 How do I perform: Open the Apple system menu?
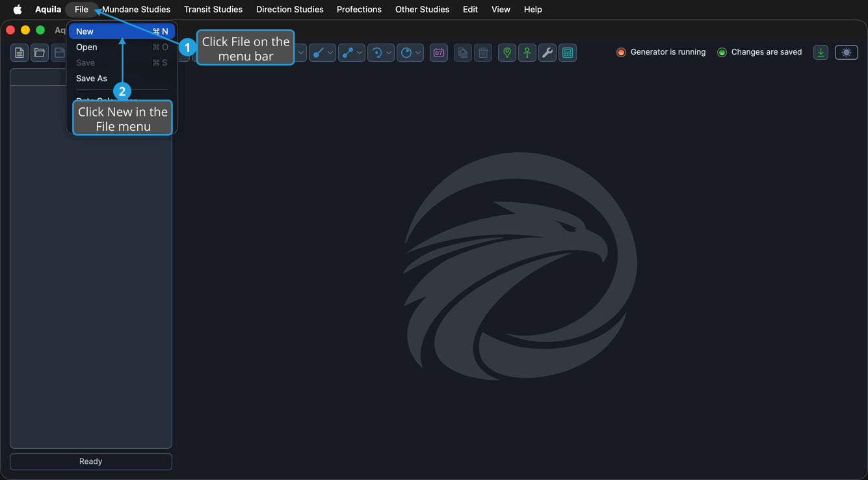click(18, 9)
